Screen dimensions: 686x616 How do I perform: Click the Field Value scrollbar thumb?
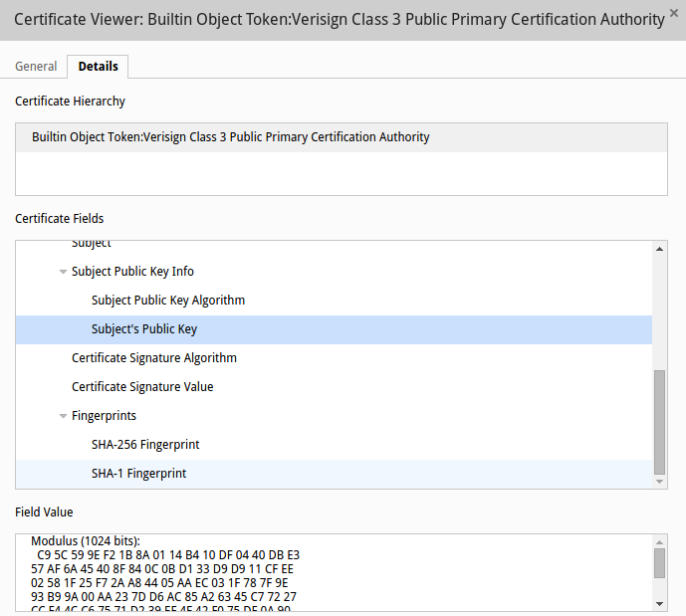(660, 563)
